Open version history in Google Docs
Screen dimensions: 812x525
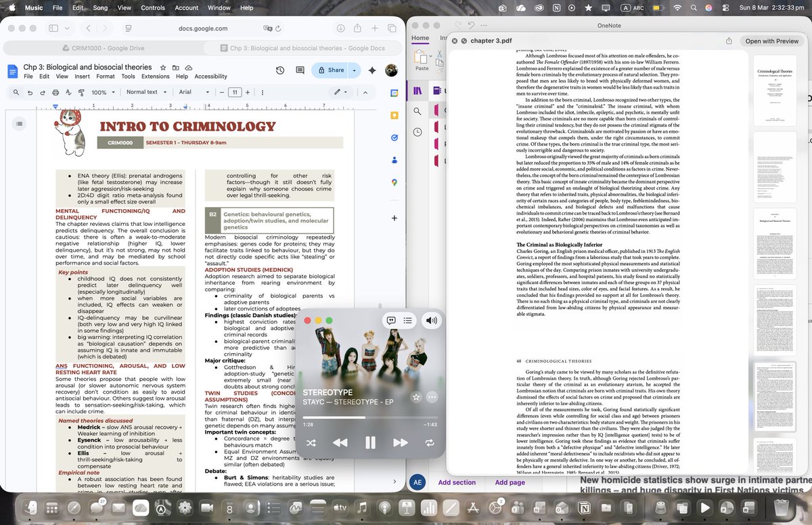click(280, 70)
